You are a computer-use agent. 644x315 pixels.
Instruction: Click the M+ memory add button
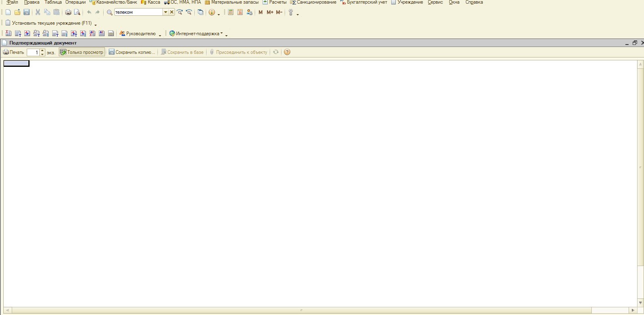click(270, 13)
